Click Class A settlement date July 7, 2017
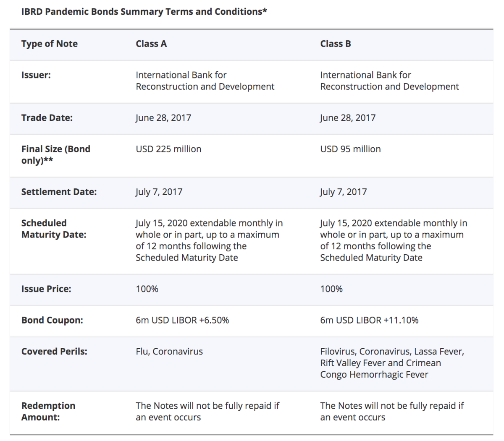The height and width of the screenshot is (441, 504). [159, 192]
